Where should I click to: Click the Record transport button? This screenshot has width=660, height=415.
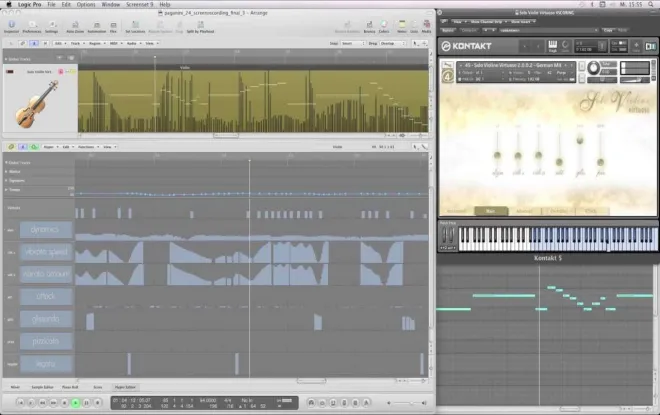coord(97,403)
